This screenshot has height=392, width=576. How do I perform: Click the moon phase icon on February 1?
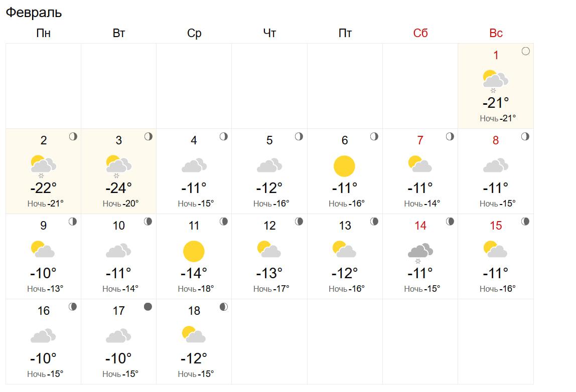click(x=525, y=51)
